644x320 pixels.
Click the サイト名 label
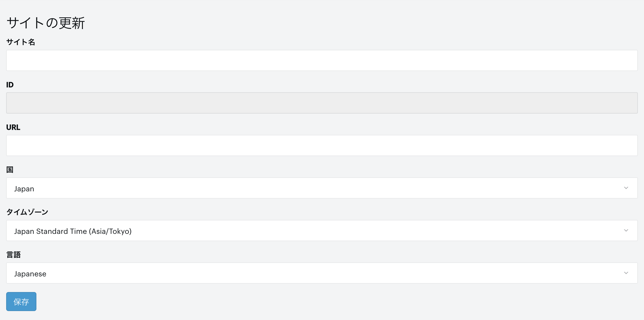21,42
